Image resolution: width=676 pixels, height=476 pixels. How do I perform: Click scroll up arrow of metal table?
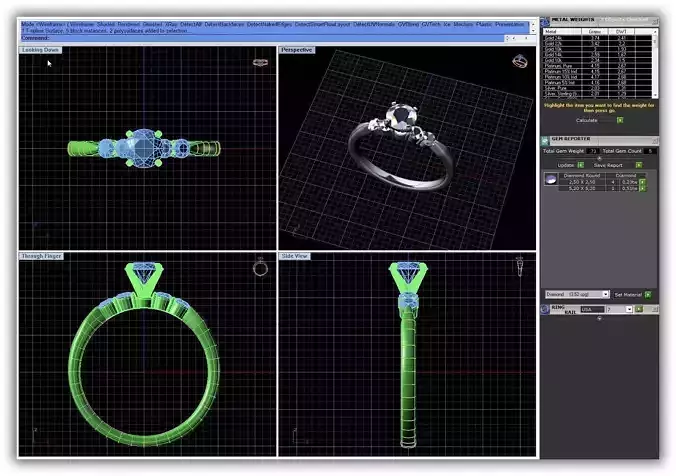655,31
